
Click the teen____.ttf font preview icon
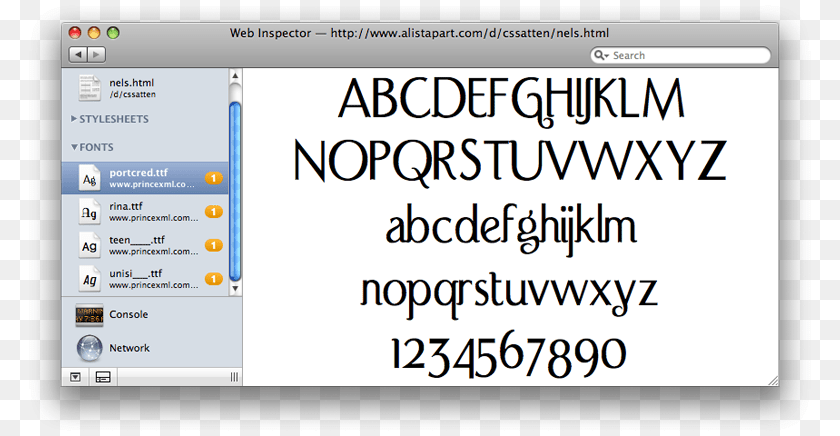[89, 246]
